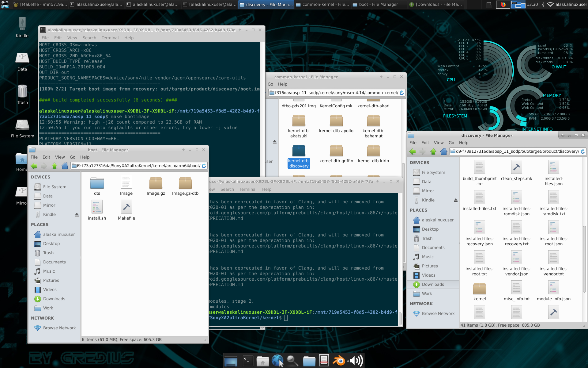588x368 pixels.
Task: Open the Go menu in boot File Manager
Action: (x=72, y=157)
